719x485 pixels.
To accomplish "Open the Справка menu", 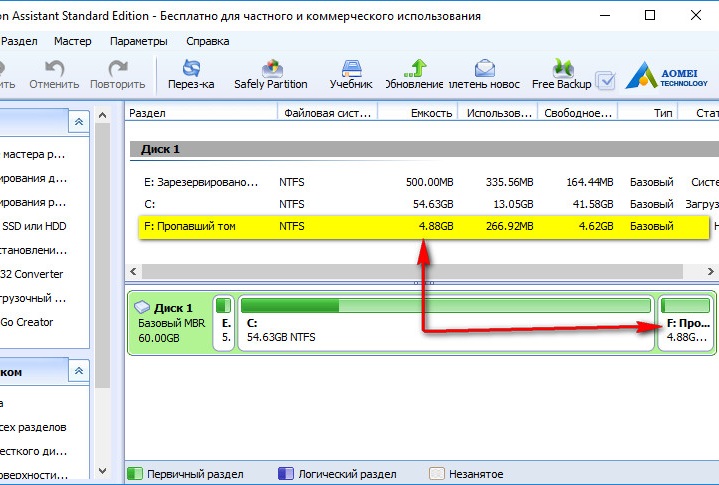I will tap(208, 41).
